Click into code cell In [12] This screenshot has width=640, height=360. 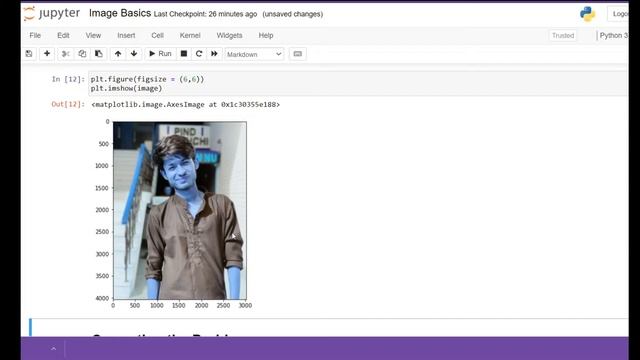[x=358, y=84]
